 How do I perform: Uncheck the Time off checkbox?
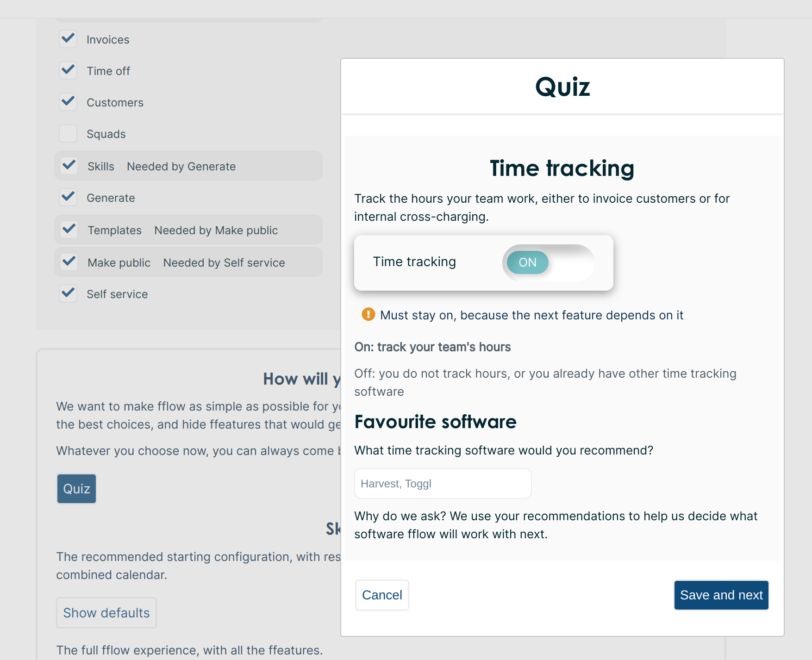(69, 70)
